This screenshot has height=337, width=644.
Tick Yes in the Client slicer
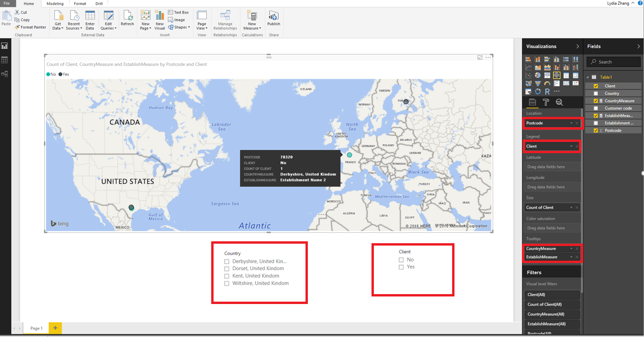(401, 267)
